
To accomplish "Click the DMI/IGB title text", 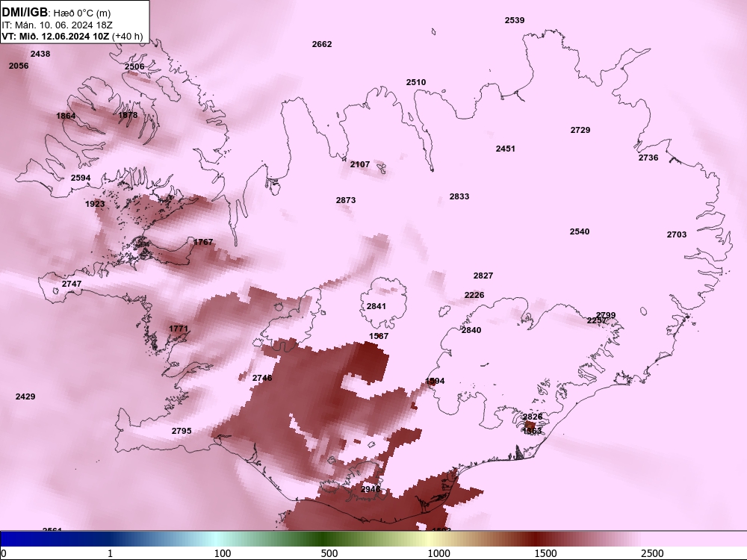I will pyautogui.click(x=25, y=13).
